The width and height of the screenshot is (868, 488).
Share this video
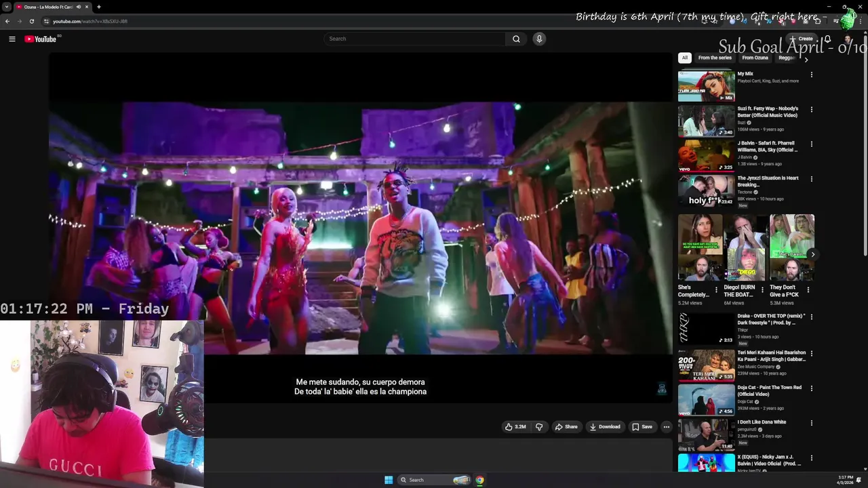tap(566, 427)
